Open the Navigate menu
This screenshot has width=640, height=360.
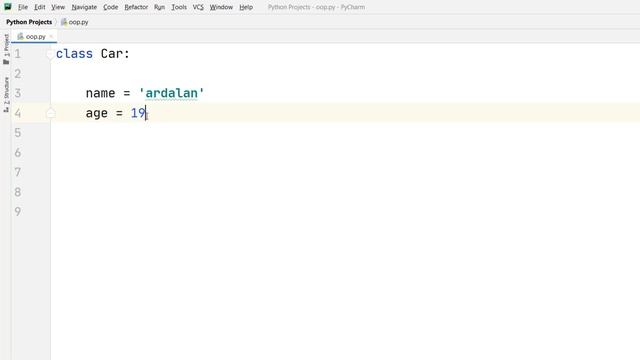coord(84,7)
